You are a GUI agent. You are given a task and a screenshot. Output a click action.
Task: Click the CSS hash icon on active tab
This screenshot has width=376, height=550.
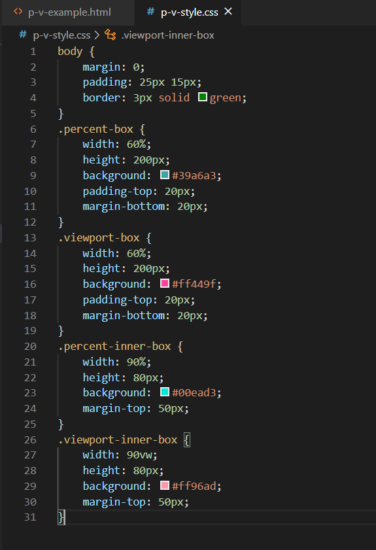point(151,12)
